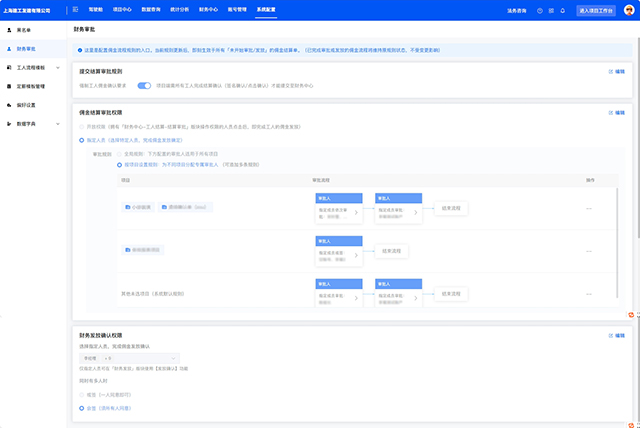Click the sidebar collapse icon in top bar
The width and height of the screenshot is (640, 428).
click(x=76, y=10)
